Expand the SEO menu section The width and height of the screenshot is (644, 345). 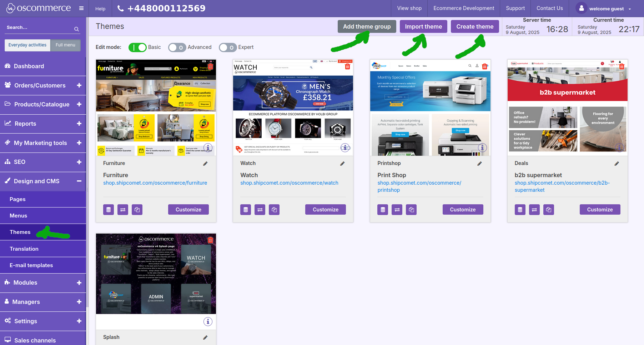(x=79, y=162)
